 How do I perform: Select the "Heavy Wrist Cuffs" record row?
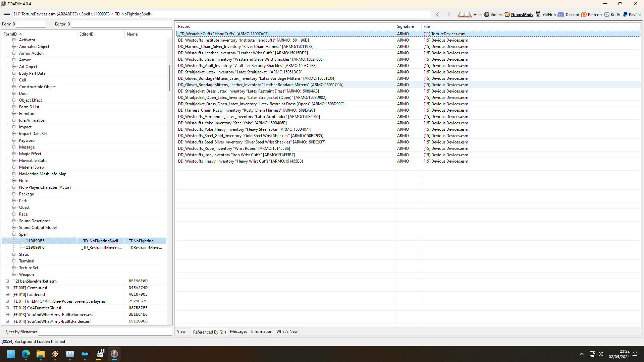pyautogui.click(x=408, y=161)
